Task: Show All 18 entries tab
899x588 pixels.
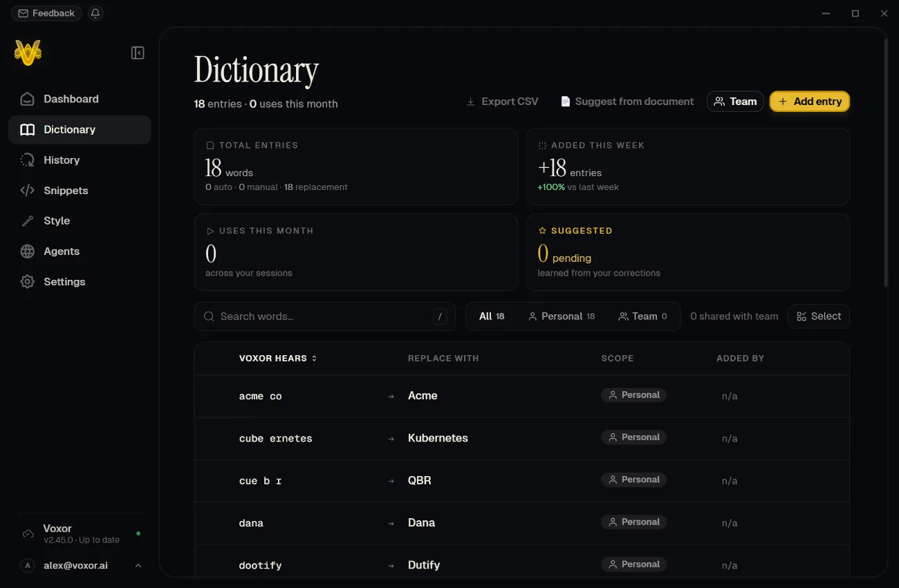Action: [492, 316]
